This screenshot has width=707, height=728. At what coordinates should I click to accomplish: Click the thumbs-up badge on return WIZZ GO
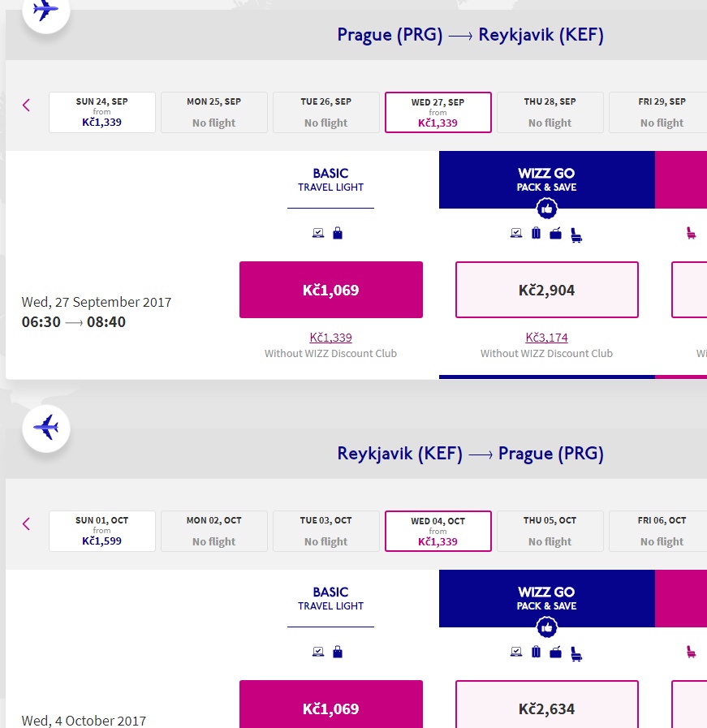pos(546,627)
